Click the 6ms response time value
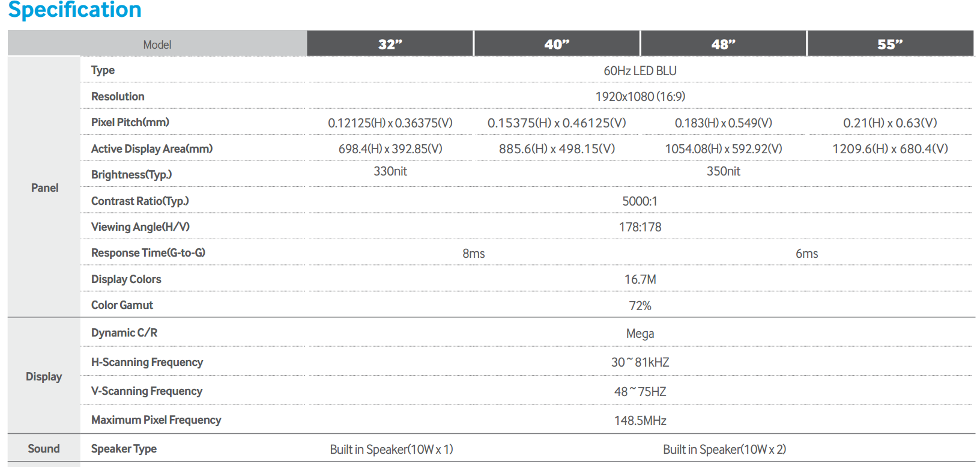Image resolution: width=980 pixels, height=467 pixels. [x=807, y=254]
